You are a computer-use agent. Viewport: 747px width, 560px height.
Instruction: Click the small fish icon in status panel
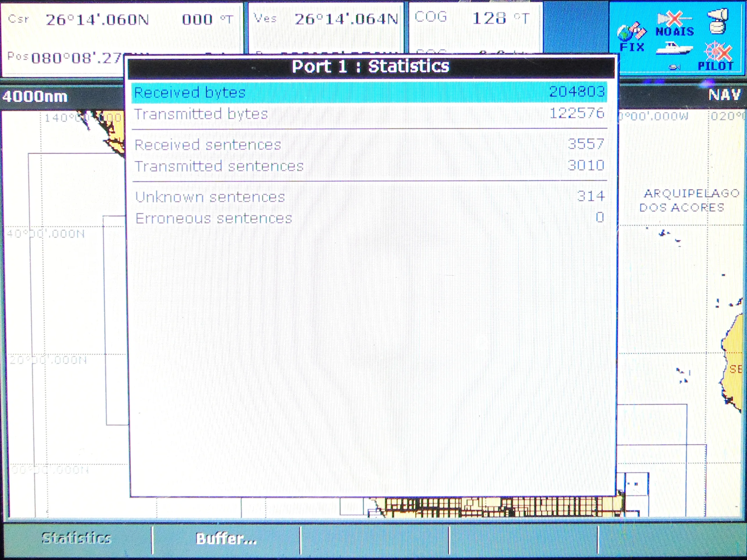[674, 67]
